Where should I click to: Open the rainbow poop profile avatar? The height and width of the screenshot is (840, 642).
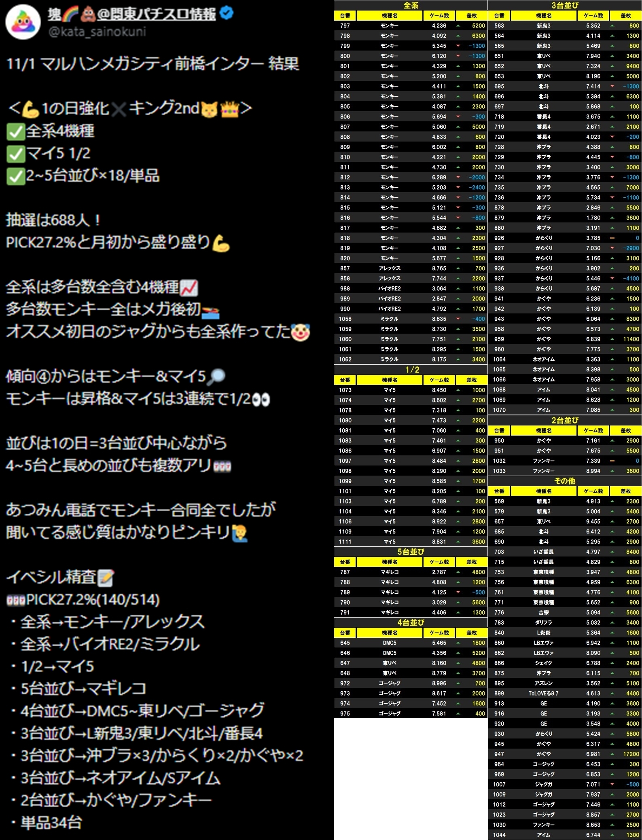point(23,21)
